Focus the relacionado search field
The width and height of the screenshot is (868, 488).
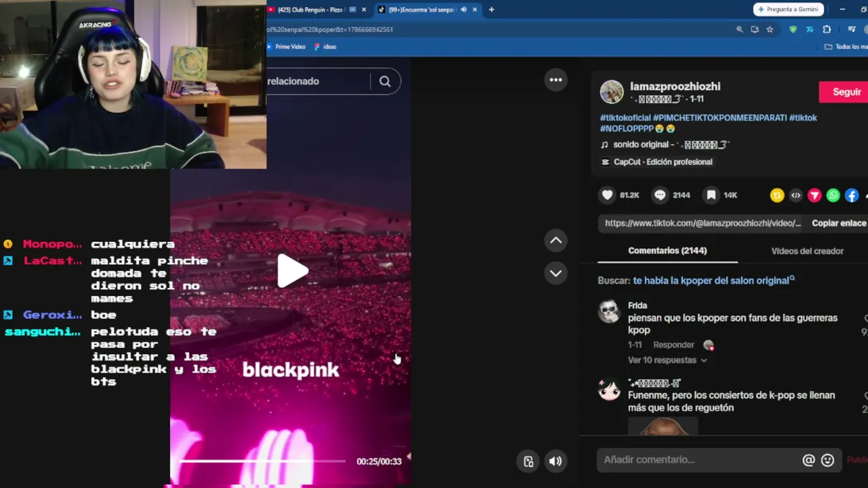pos(319,81)
